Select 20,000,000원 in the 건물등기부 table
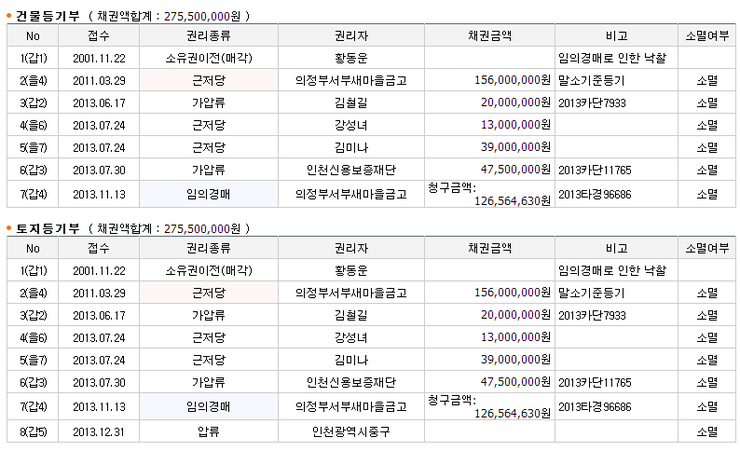 pyautogui.click(x=515, y=102)
